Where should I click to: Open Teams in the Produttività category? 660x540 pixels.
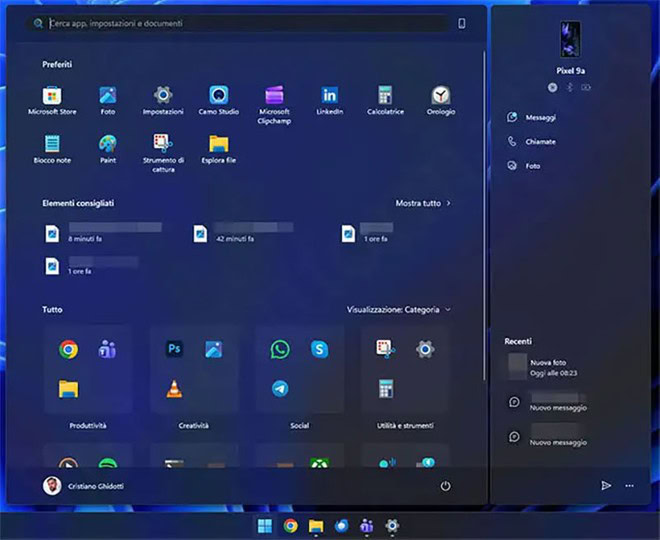107,349
